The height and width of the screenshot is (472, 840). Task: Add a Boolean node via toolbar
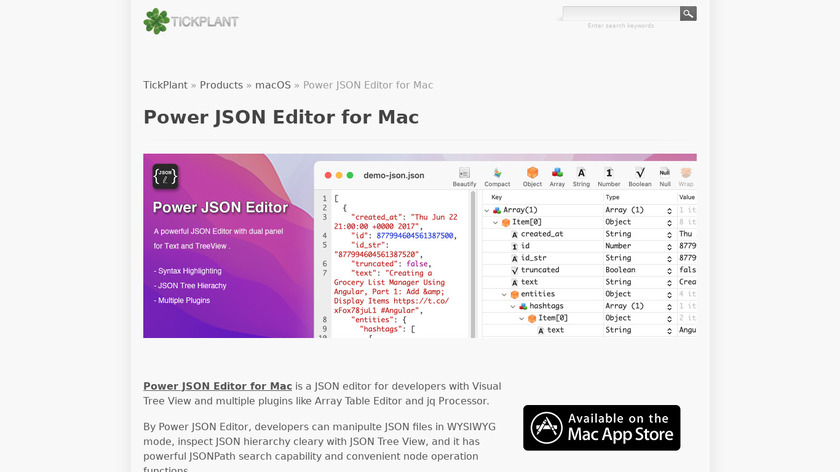640,177
